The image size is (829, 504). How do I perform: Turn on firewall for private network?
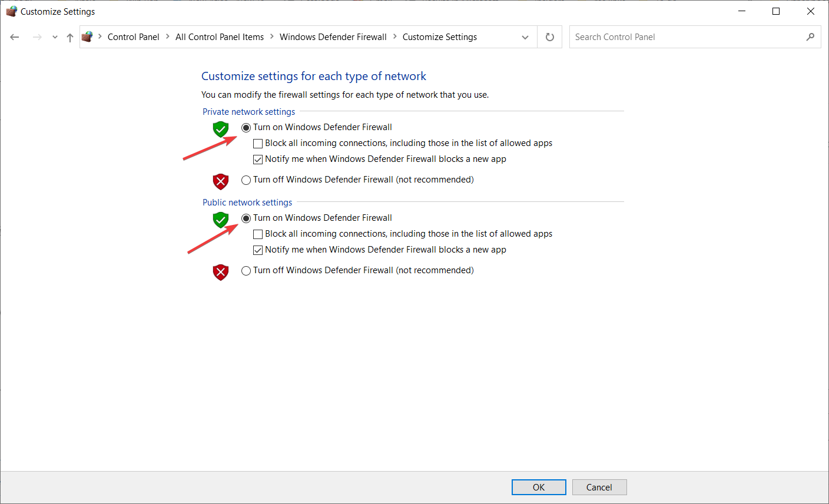(246, 128)
